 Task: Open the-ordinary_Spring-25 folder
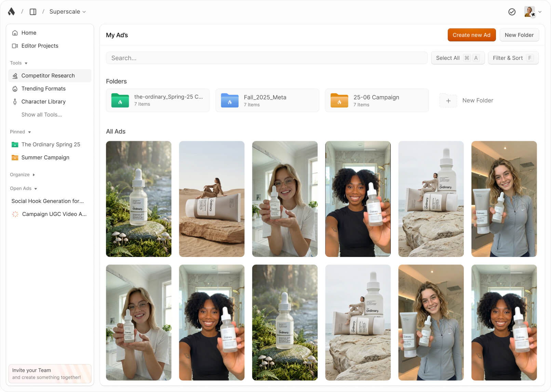coord(158,100)
